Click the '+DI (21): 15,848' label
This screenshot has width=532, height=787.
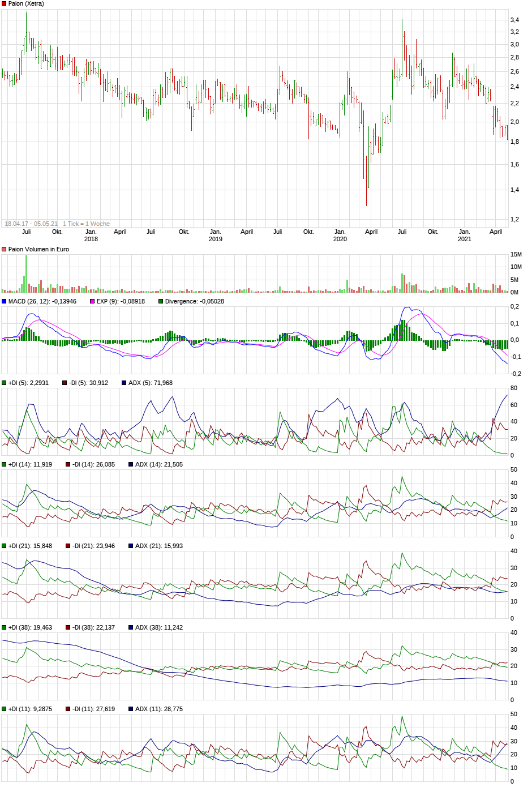(x=30, y=546)
